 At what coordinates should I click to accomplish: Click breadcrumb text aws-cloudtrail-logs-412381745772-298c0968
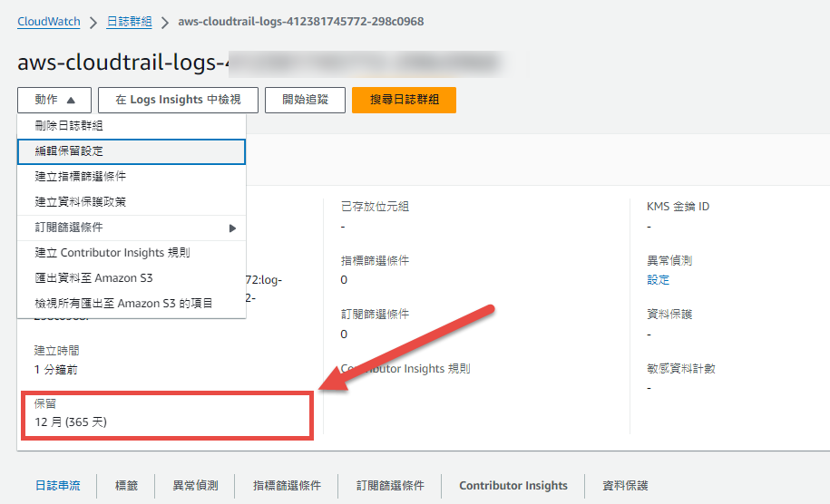pos(300,22)
